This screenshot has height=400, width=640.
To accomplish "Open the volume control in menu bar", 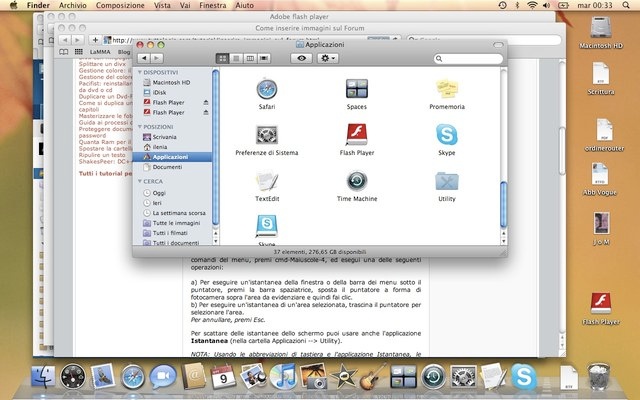I will tap(547, 5).
